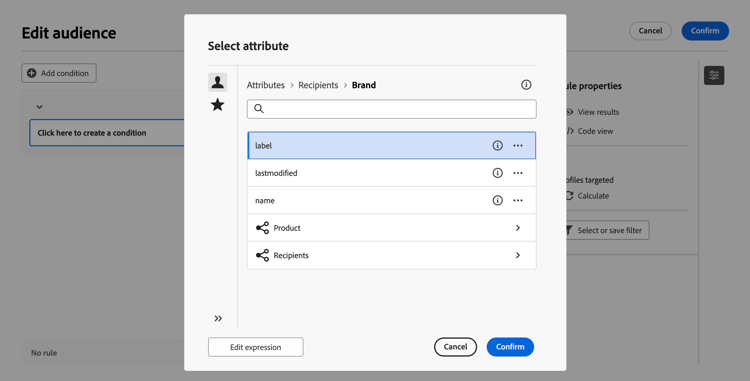The width and height of the screenshot is (750, 381).
Task: Click the View results eye icon
Action: [x=569, y=112]
